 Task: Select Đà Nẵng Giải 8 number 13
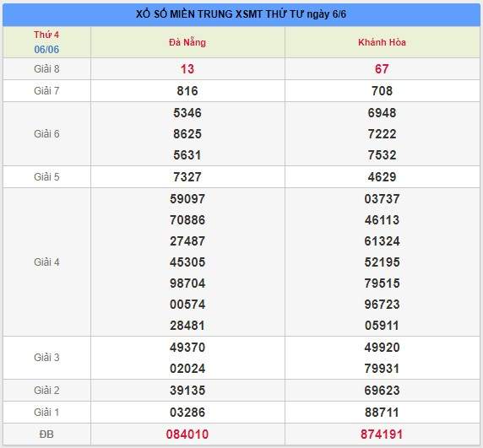[187, 69]
